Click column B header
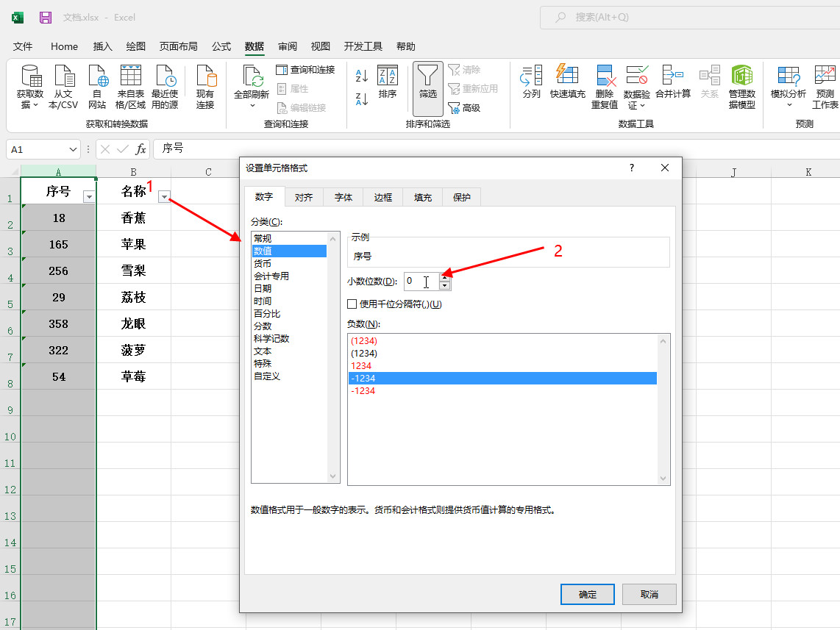 tap(133, 172)
